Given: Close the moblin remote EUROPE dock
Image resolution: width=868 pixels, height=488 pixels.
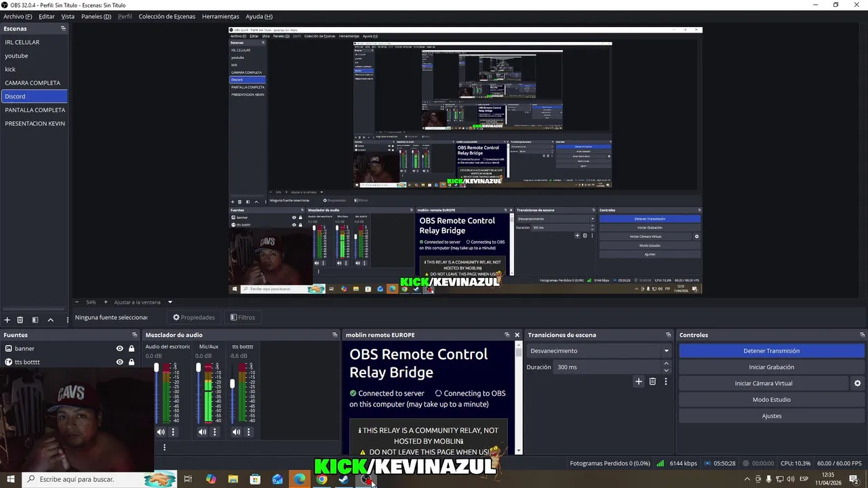Looking at the screenshot, I should pos(517,335).
